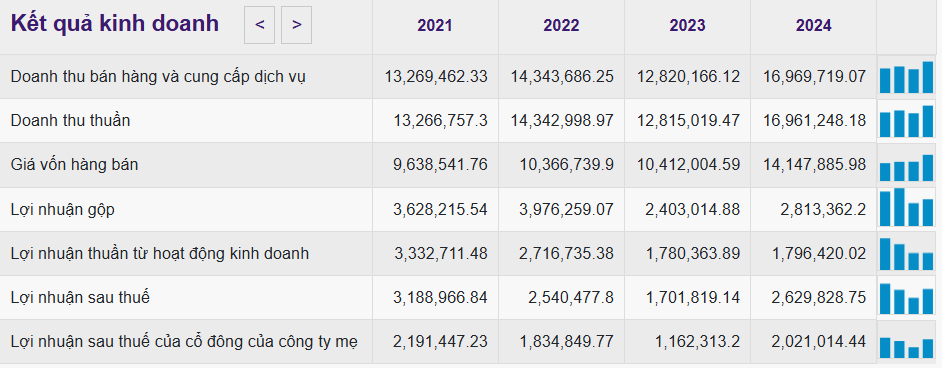The image size is (942, 368).
Task: Select the Lợi nhuận gộp row label
Action: pyautogui.click(x=62, y=210)
